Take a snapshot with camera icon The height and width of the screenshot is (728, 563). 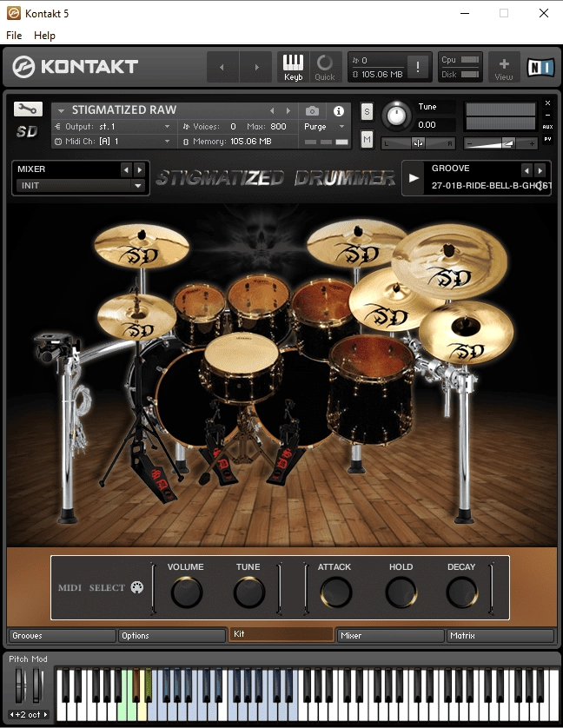(x=312, y=110)
